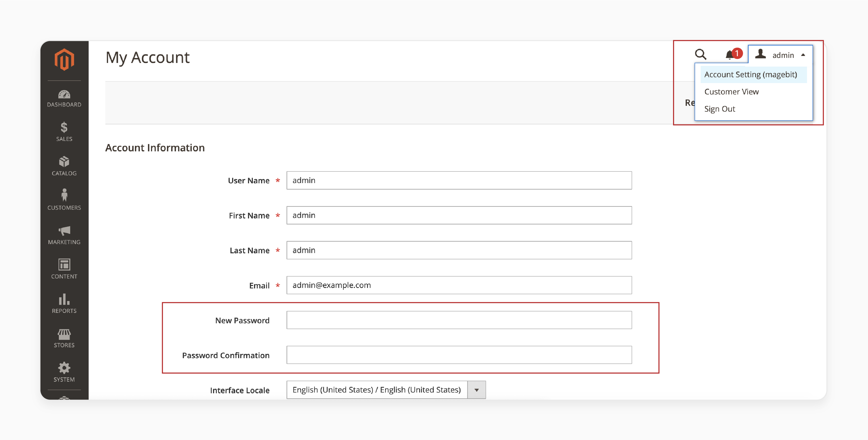Click the New Password input field
Viewport: 868px width, 440px height.
459,320
